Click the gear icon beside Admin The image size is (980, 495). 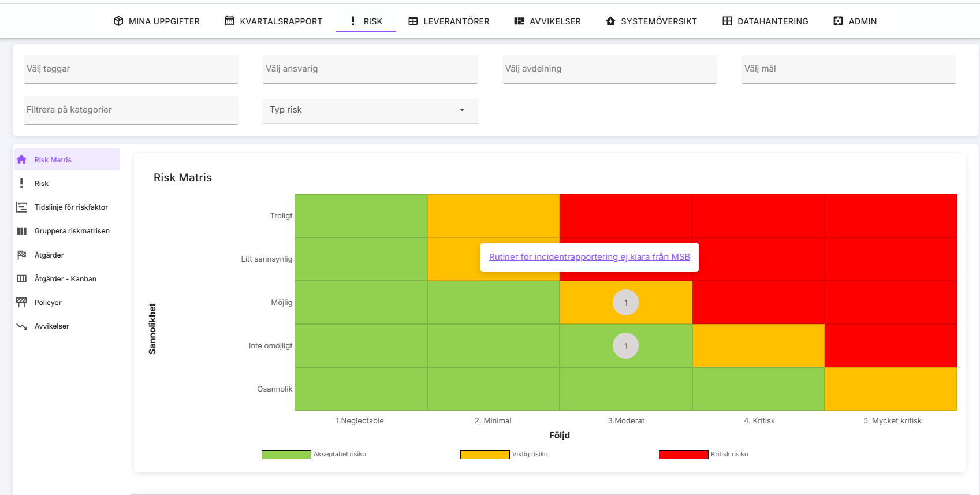click(x=838, y=21)
